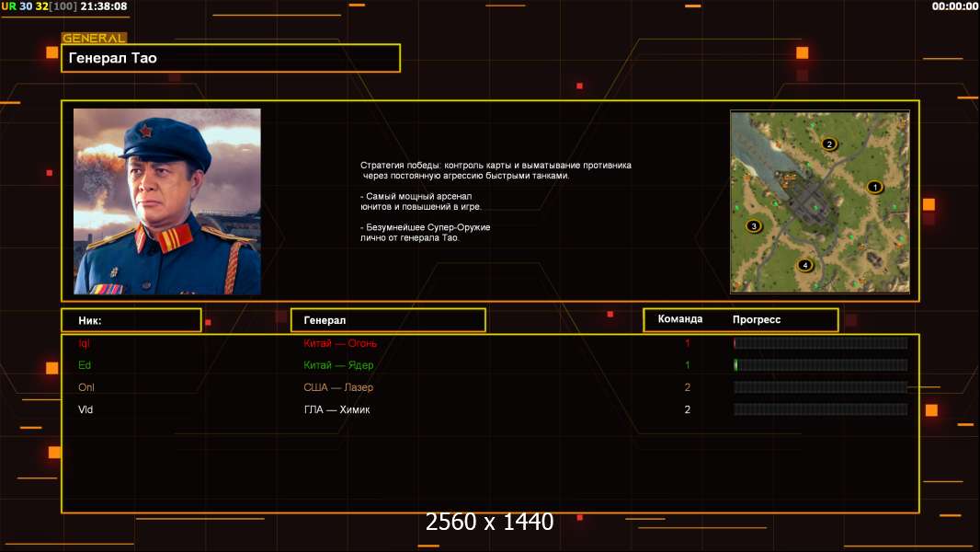Click General Tao's portrait image

point(167,201)
